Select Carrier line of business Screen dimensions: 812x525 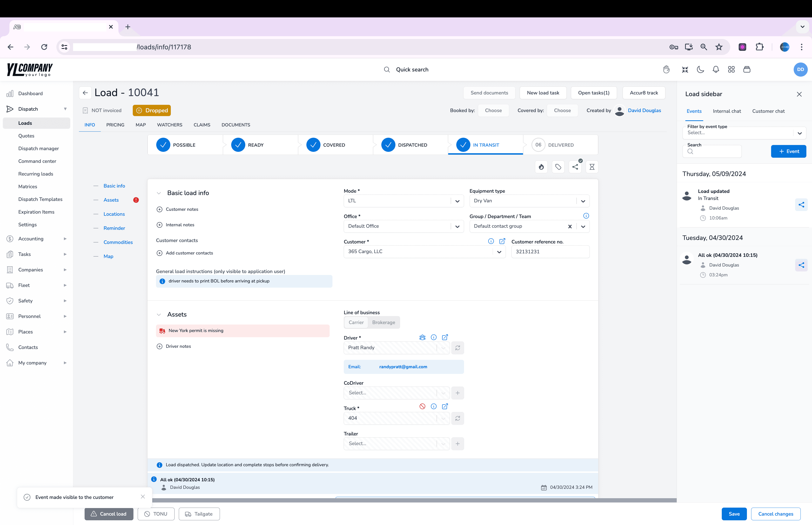coord(356,322)
